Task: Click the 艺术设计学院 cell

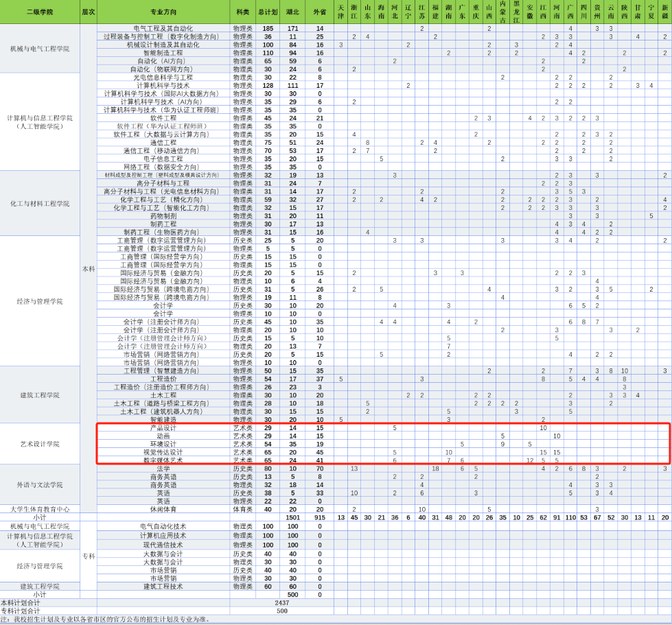Action: (x=39, y=444)
